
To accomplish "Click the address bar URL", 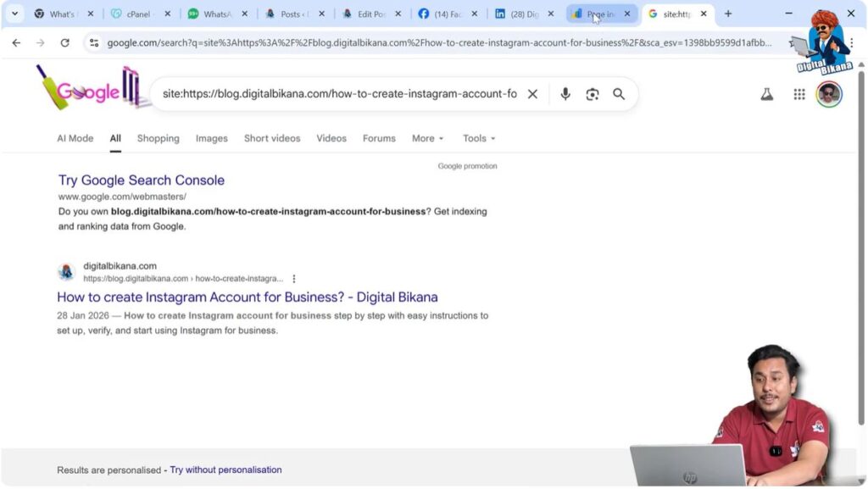I will click(x=439, y=42).
